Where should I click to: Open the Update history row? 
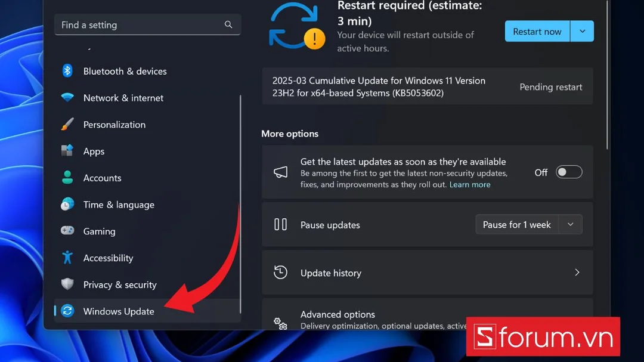coord(427,273)
